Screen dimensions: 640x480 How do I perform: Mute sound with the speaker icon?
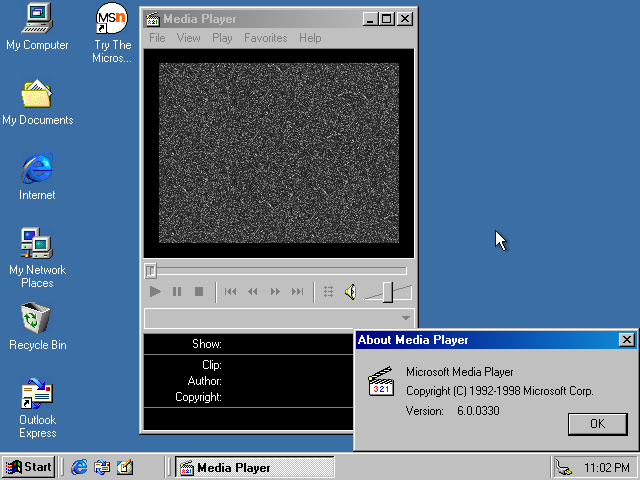point(350,291)
